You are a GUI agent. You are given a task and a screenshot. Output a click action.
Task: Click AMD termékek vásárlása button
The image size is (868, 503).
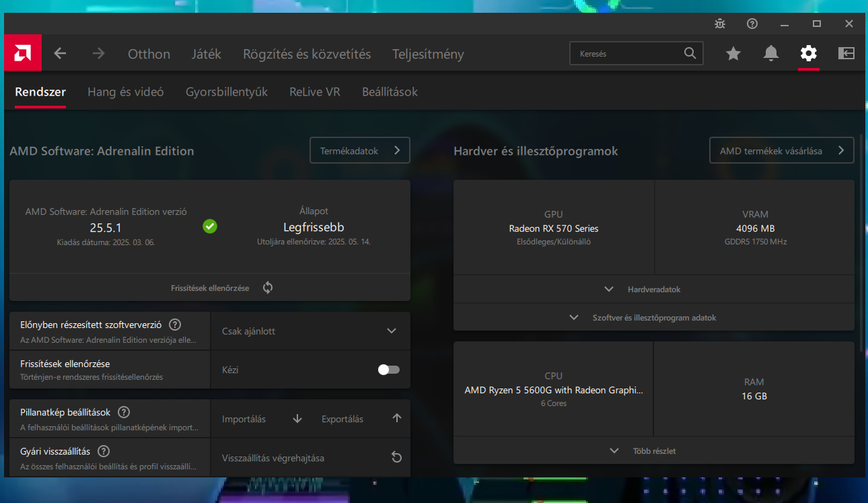point(782,151)
